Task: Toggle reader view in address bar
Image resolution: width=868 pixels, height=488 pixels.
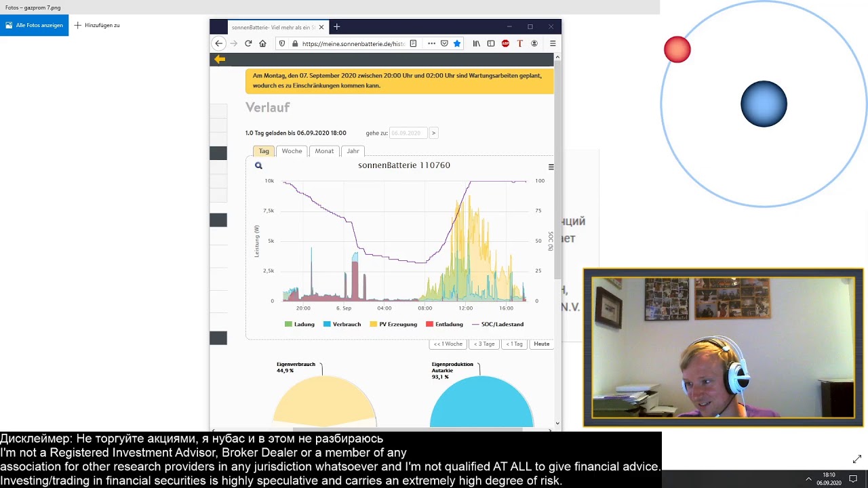Action: pyautogui.click(x=414, y=43)
